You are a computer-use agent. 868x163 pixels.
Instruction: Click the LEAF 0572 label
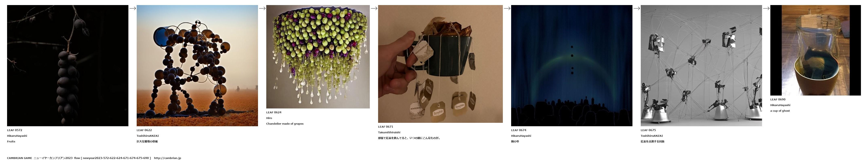(x=15, y=130)
